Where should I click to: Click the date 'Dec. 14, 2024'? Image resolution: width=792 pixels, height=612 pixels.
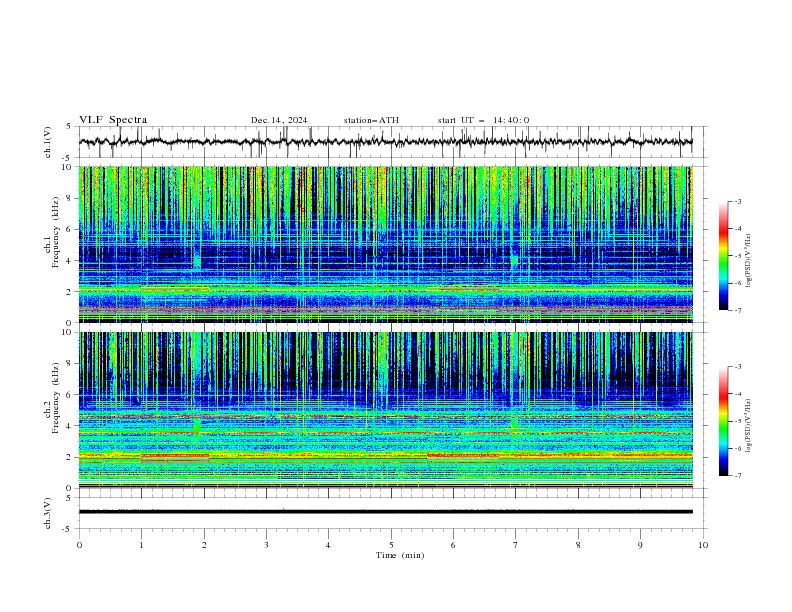[x=279, y=120]
